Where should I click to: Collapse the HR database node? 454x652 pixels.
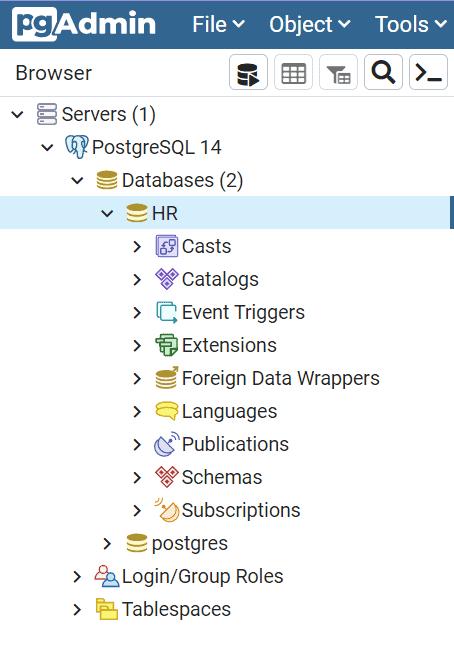pos(107,213)
